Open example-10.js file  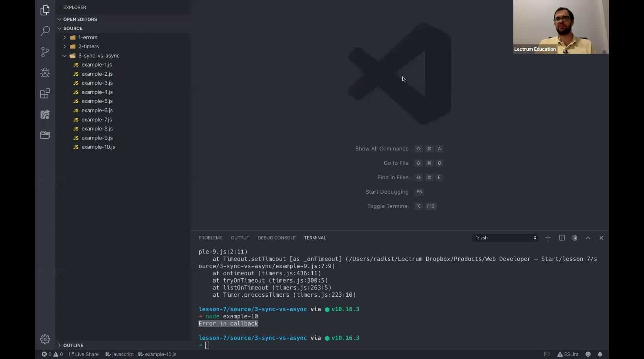pyautogui.click(x=123, y=147)
